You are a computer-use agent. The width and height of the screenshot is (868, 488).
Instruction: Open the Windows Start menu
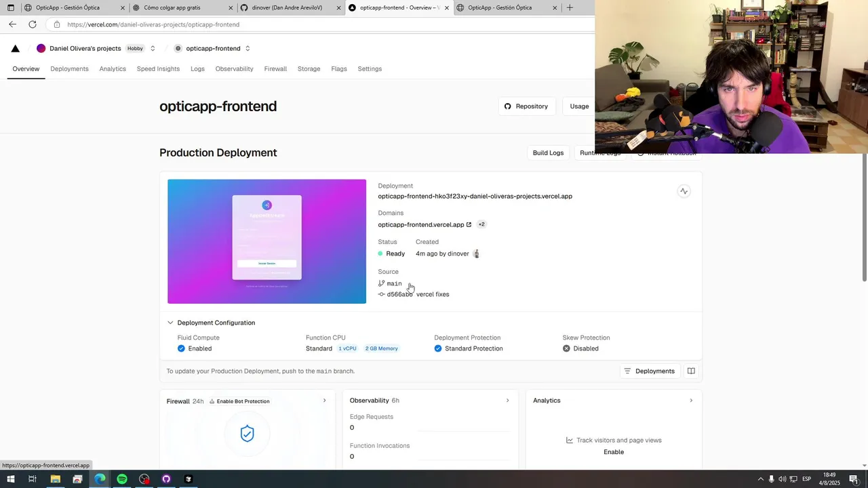(x=10, y=479)
